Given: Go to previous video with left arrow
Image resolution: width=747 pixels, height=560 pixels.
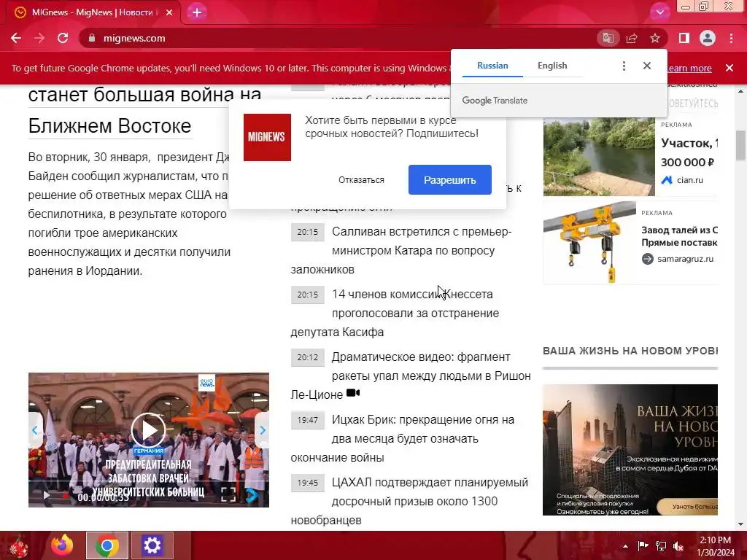Looking at the screenshot, I should (x=35, y=430).
